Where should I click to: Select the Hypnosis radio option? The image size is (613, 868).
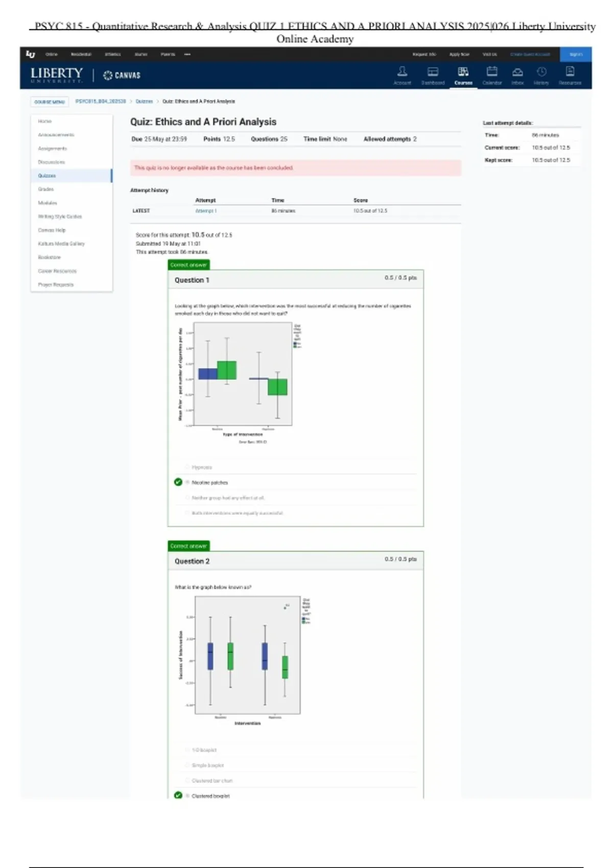tap(187, 467)
